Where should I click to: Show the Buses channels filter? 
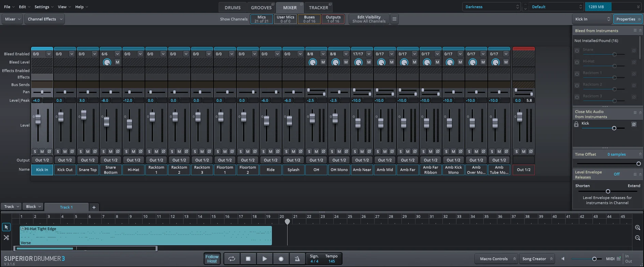point(309,19)
